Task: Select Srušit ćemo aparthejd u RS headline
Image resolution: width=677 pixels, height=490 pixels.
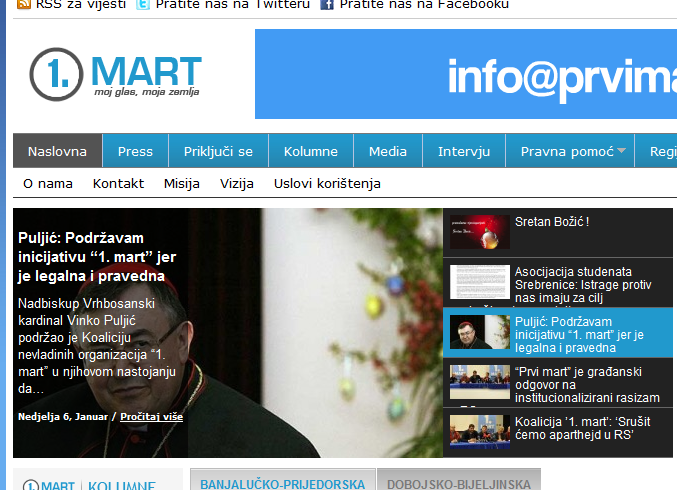Action: [582, 428]
